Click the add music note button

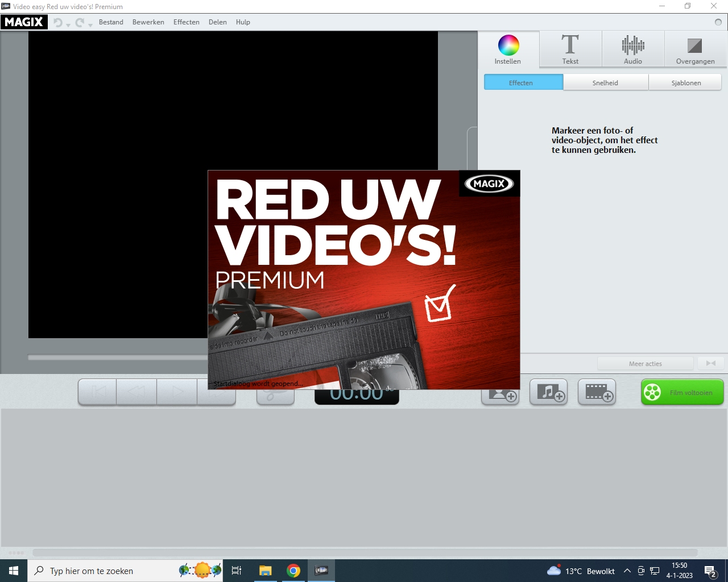[x=549, y=392]
